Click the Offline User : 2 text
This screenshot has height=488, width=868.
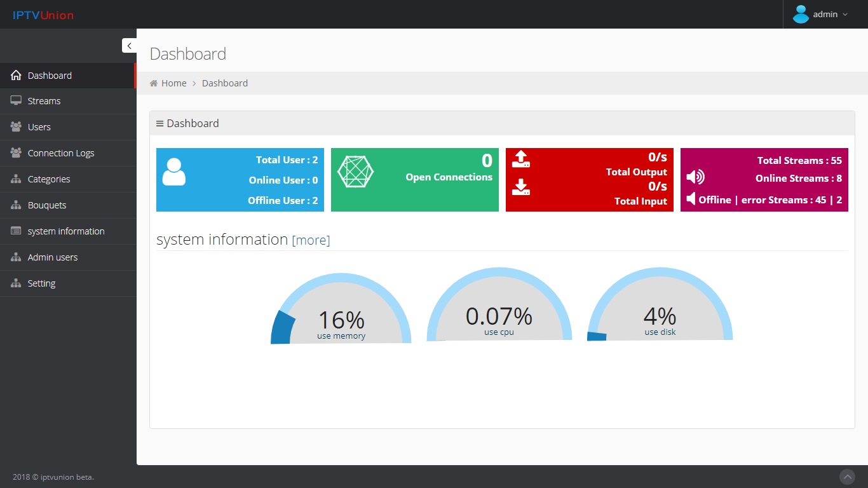283,201
